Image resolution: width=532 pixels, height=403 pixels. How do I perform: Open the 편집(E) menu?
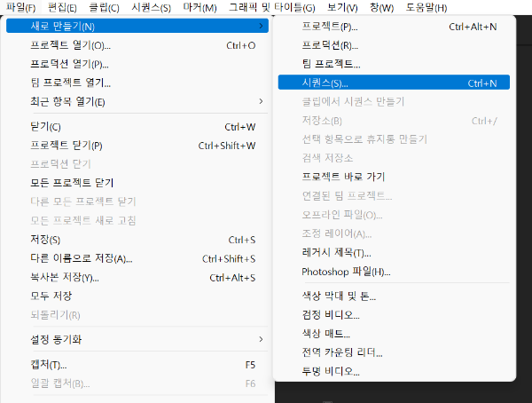[x=62, y=7]
